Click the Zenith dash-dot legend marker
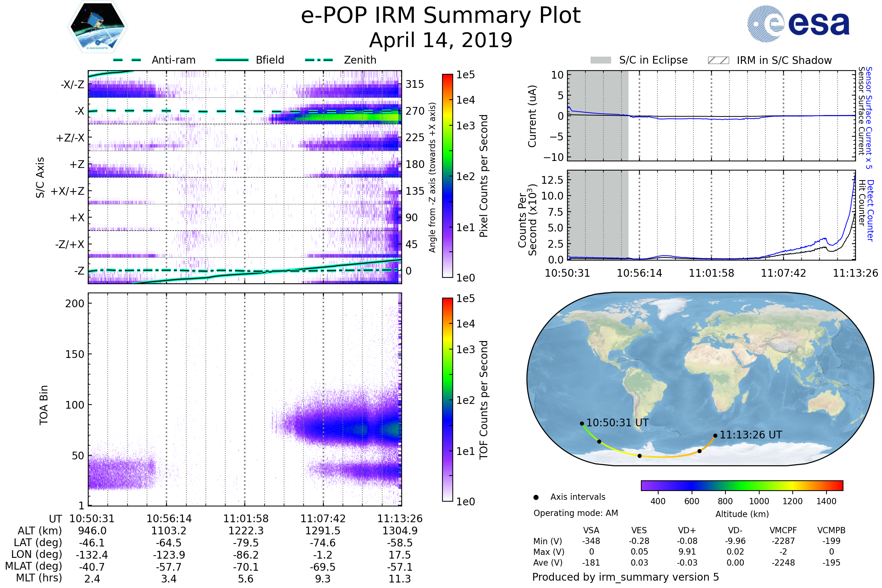Image resolution: width=882 pixels, height=588 pixels. tap(319, 60)
